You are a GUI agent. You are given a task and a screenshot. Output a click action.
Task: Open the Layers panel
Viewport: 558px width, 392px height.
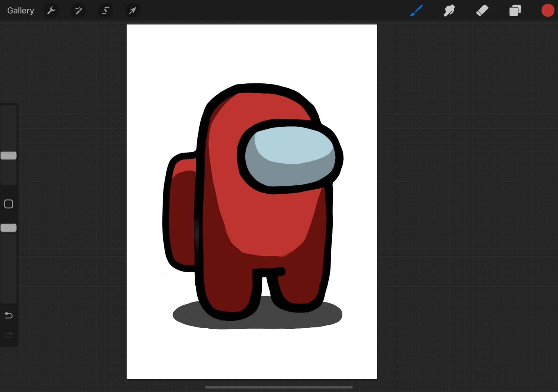515,11
